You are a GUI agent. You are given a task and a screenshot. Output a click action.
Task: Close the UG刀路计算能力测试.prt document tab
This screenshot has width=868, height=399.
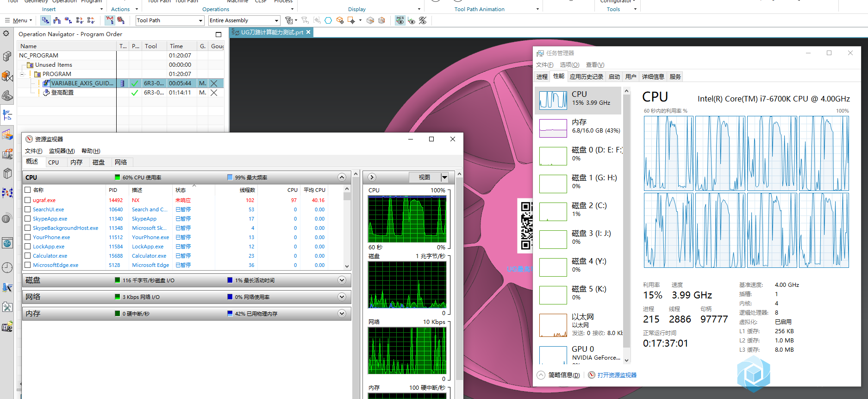(x=308, y=32)
